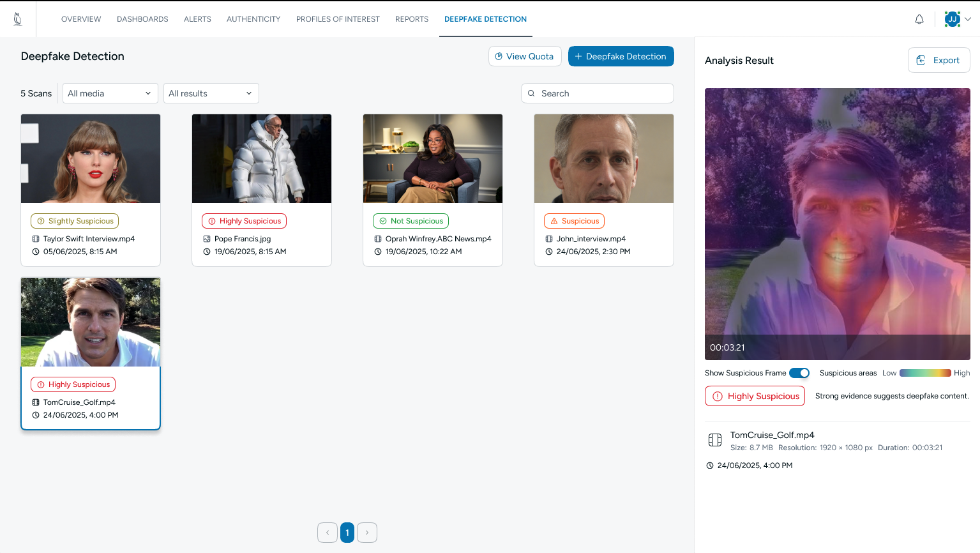Click question icon in Slightly Suspicious badge

pos(41,221)
